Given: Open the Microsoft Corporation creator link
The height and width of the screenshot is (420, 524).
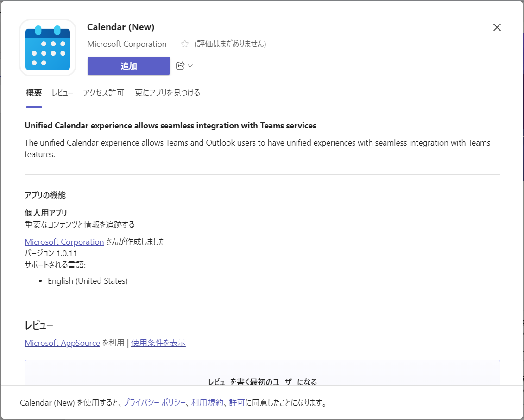Looking at the screenshot, I should pyautogui.click(x=64, y=242).
